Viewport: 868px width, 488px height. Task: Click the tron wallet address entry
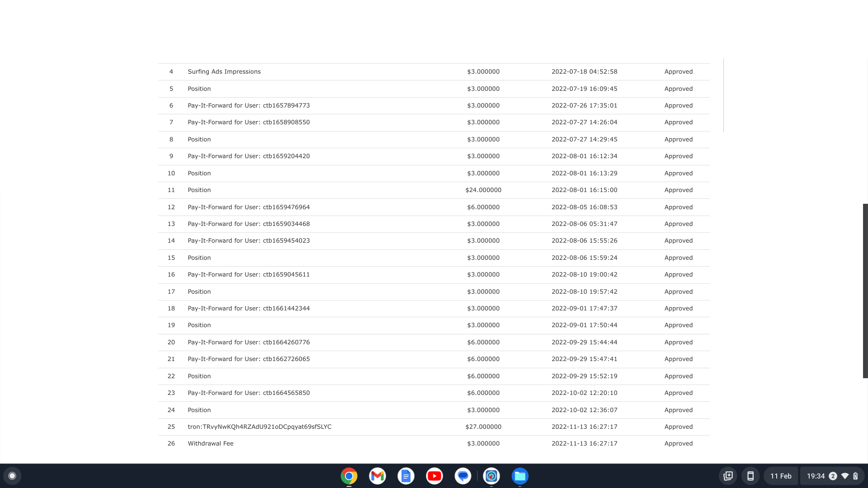pos(259,427)
